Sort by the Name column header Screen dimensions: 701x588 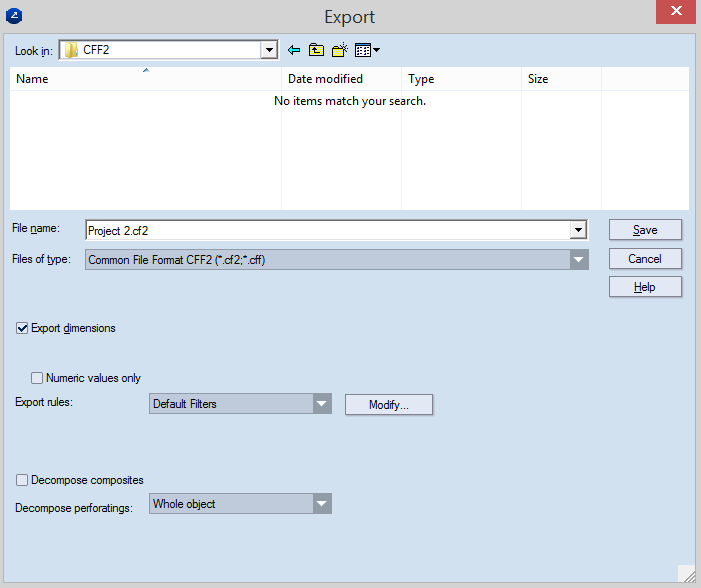tap(145, 79)
